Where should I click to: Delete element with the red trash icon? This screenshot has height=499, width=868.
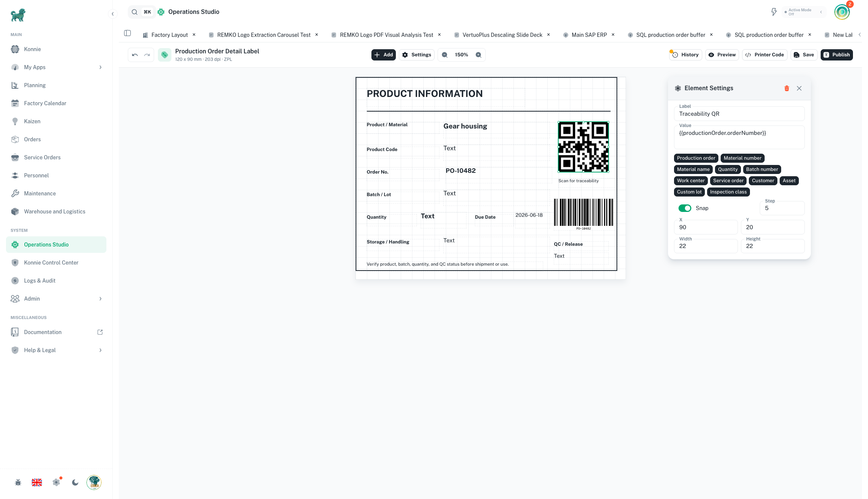(787, 88)
